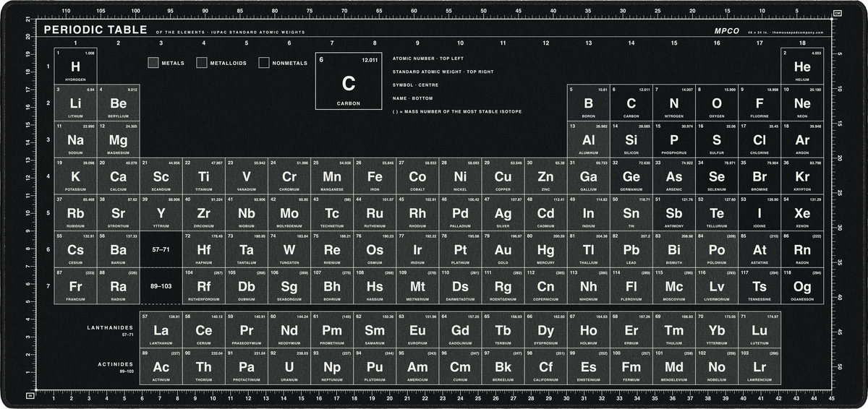The width and height of the screenshot is (868, 409).
Task: Click the Nonmetals legend swatch
Action: coord(264,63)
